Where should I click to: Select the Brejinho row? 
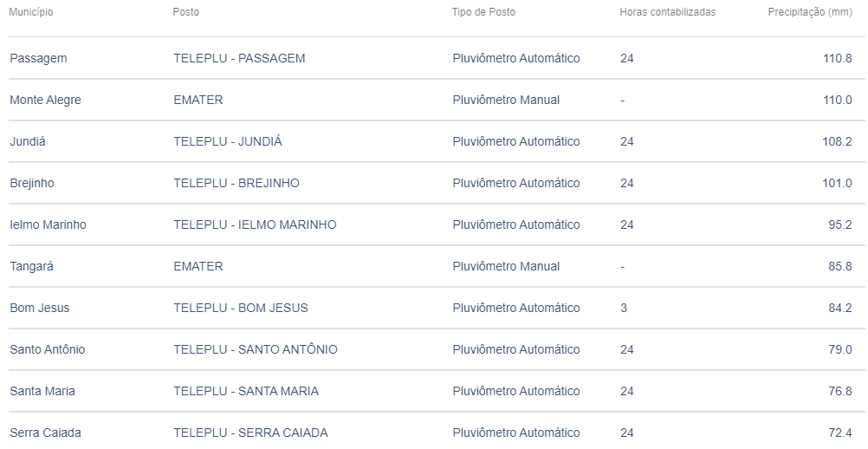pyautogui.click(x=437, y=183)
